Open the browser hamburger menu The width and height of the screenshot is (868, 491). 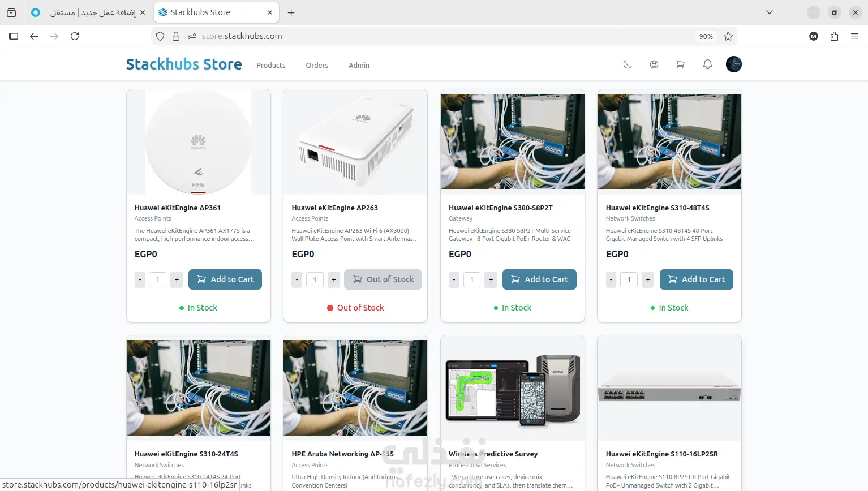click(854, 36)
